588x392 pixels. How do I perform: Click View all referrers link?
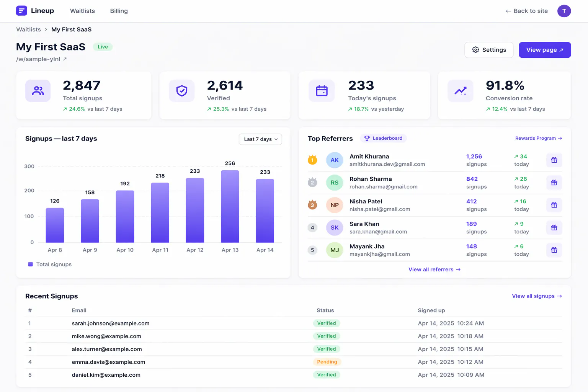[434, 269]
